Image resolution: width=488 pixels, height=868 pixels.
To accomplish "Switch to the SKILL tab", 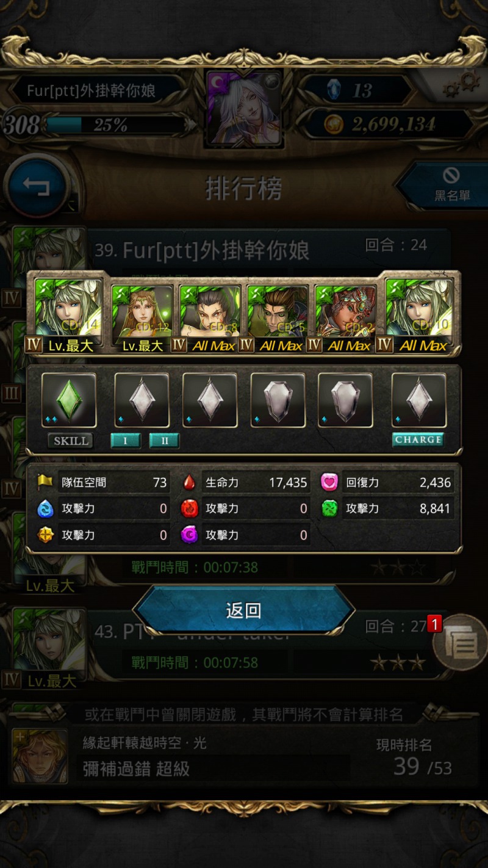I will 71,441.
